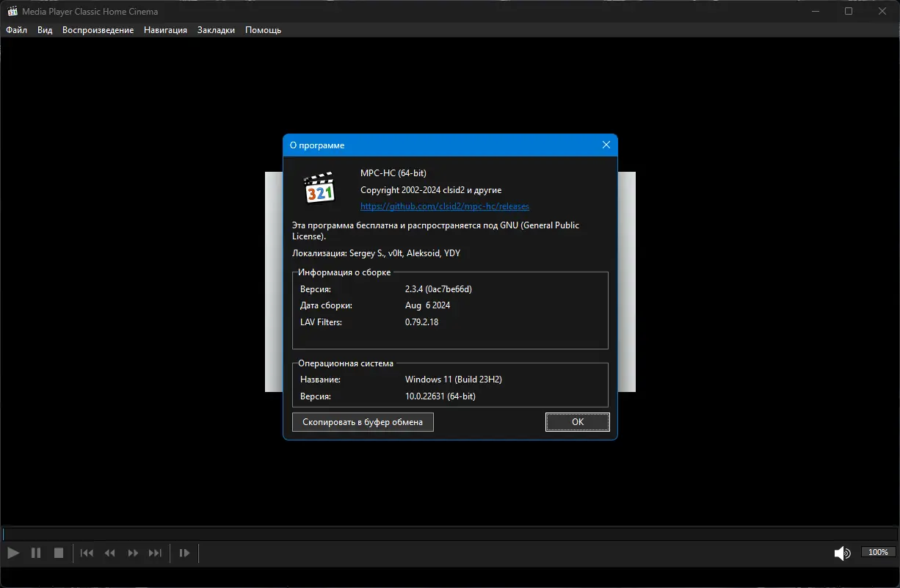Click the MPC-HC 321 logo icon
Image resolution: width=900 pixels, height=588 pixels.
pyautogui.click(x=319, y=188)
